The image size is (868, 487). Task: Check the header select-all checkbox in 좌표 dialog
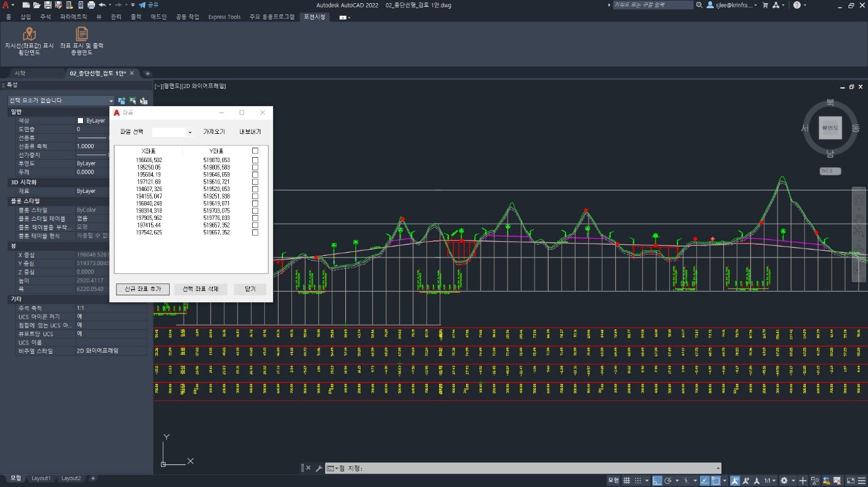255,151
